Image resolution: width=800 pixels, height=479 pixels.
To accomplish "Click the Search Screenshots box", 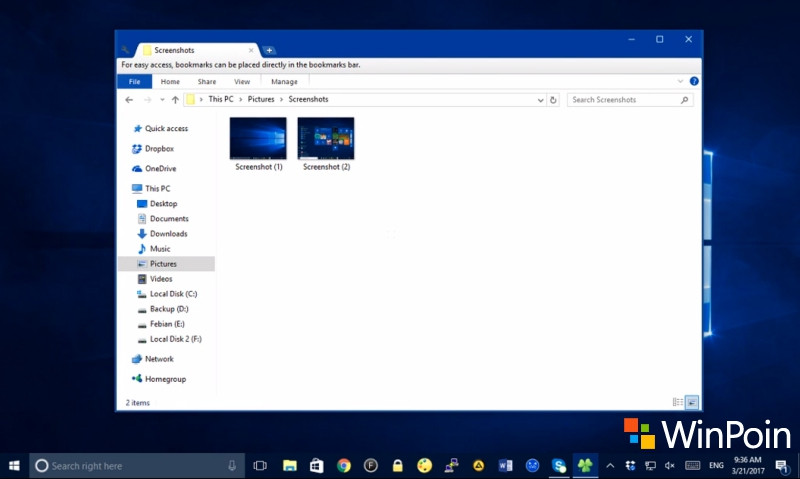I will (x=630, y=100).
